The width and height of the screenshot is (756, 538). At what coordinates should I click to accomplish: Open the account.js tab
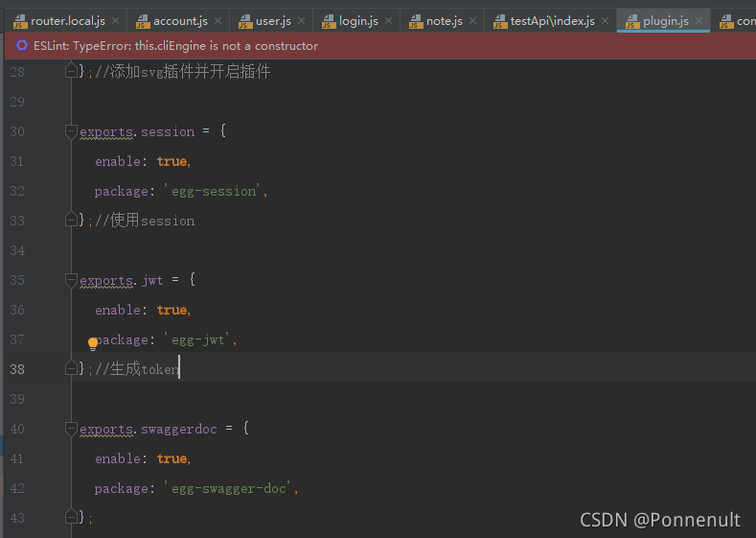180,21
